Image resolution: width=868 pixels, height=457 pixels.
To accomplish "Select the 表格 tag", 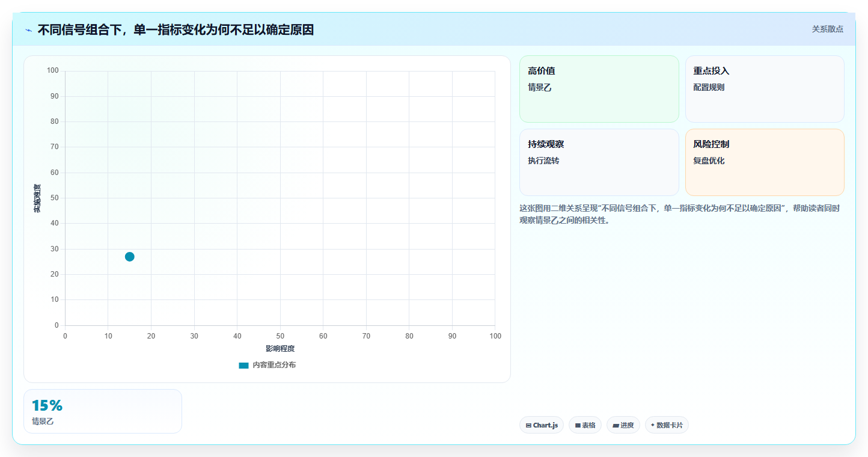I will pyautogui.click(x=585, y=425).
